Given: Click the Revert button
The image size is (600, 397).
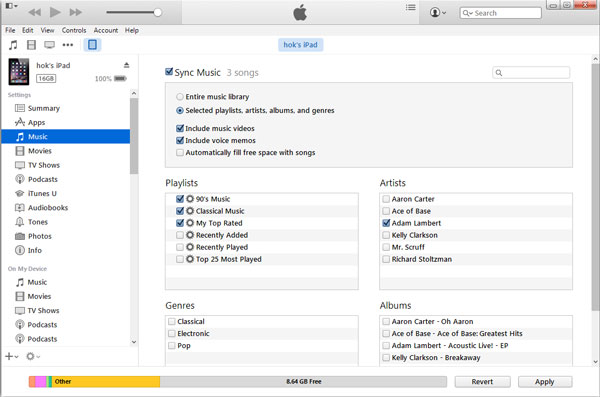Looking at the screenshot, I should 483,382.
